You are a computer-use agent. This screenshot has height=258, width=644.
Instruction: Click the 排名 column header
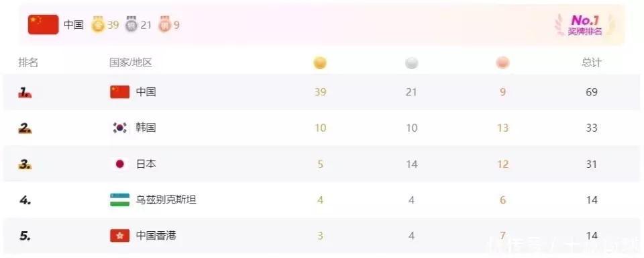(x=28, y=63)
